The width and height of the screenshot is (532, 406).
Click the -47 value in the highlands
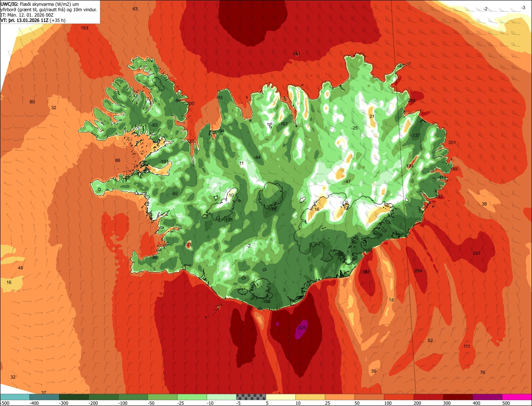pos(347,181)
